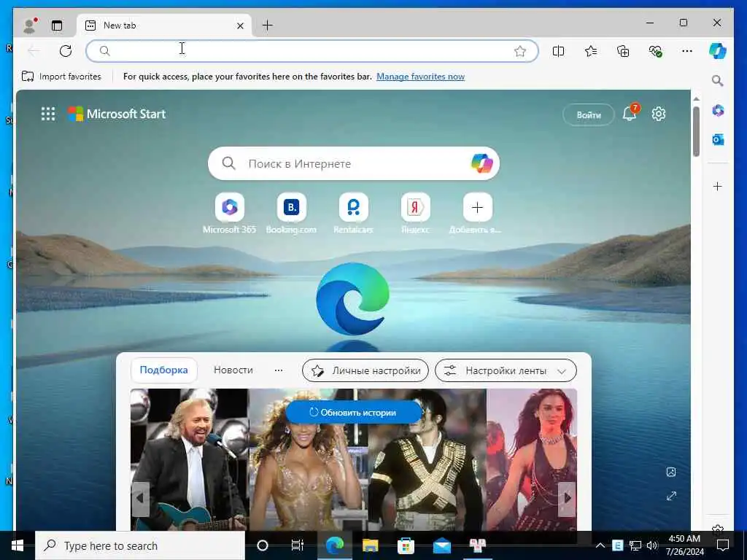
Task: Click background image info icon
Action: pos(671,472)
